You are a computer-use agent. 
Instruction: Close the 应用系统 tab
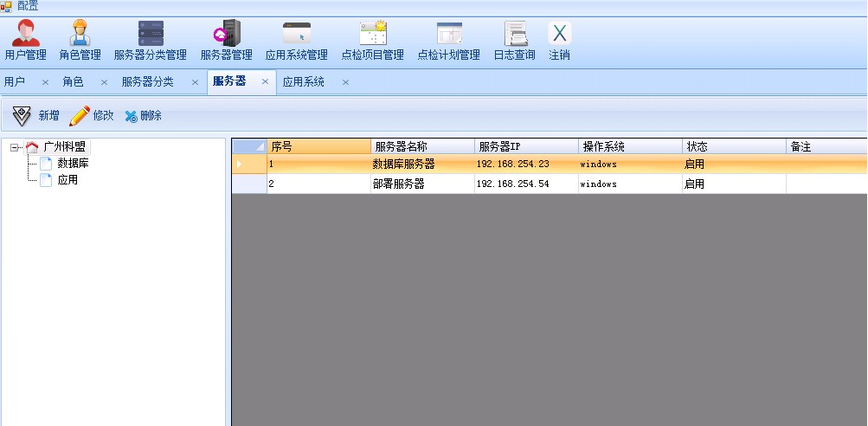click(x=345, y=82)
